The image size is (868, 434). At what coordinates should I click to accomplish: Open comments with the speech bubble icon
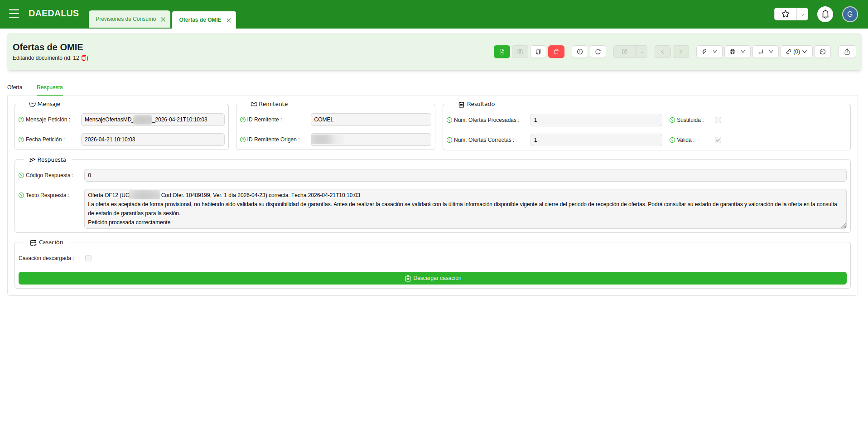pyautogui.click(x=822, y=52)
